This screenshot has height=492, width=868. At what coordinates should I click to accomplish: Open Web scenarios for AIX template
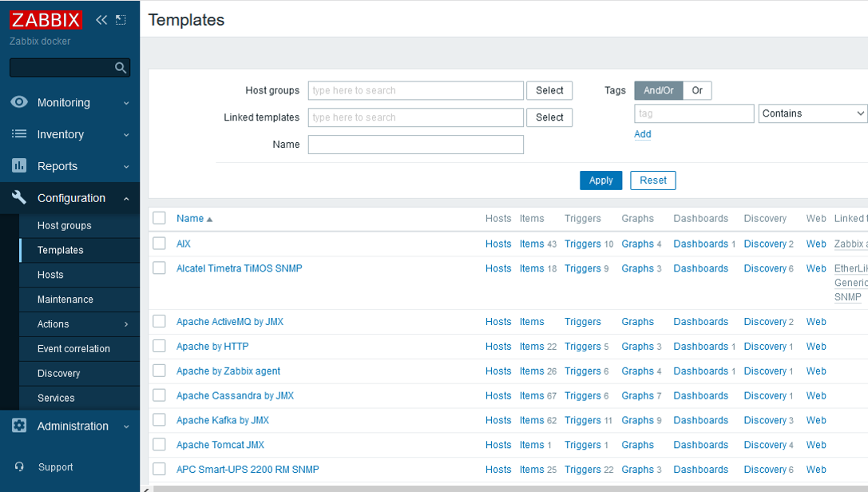[816, 244]
